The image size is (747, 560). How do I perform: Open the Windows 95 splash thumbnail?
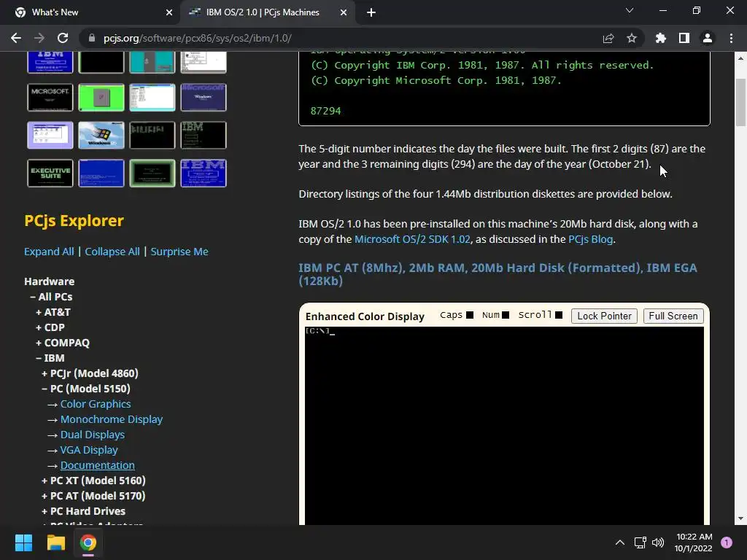(101, 135)
